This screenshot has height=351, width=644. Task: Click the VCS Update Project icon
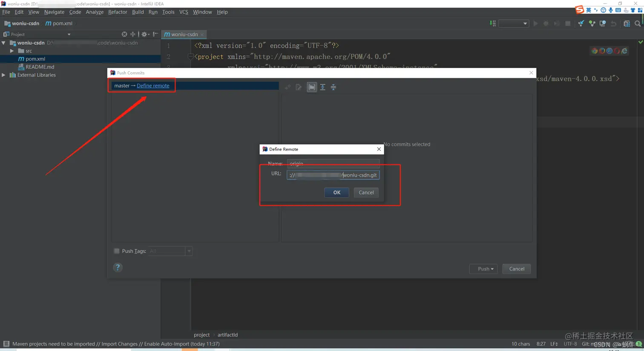pos(581,23)
